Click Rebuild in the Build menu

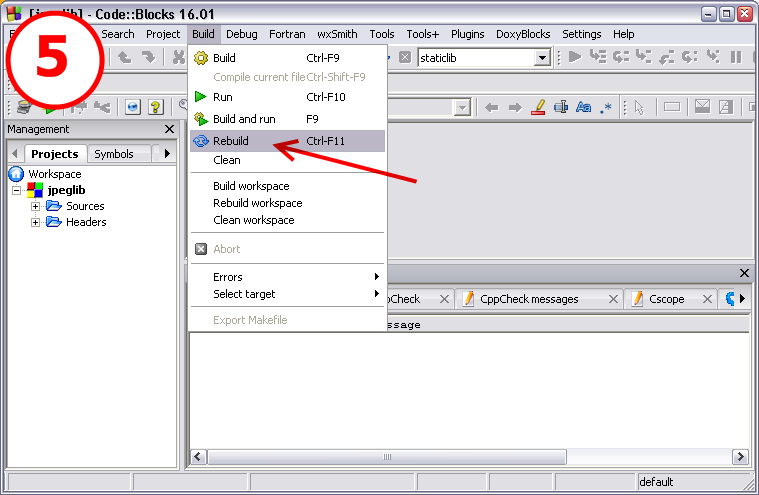(287, 141)
